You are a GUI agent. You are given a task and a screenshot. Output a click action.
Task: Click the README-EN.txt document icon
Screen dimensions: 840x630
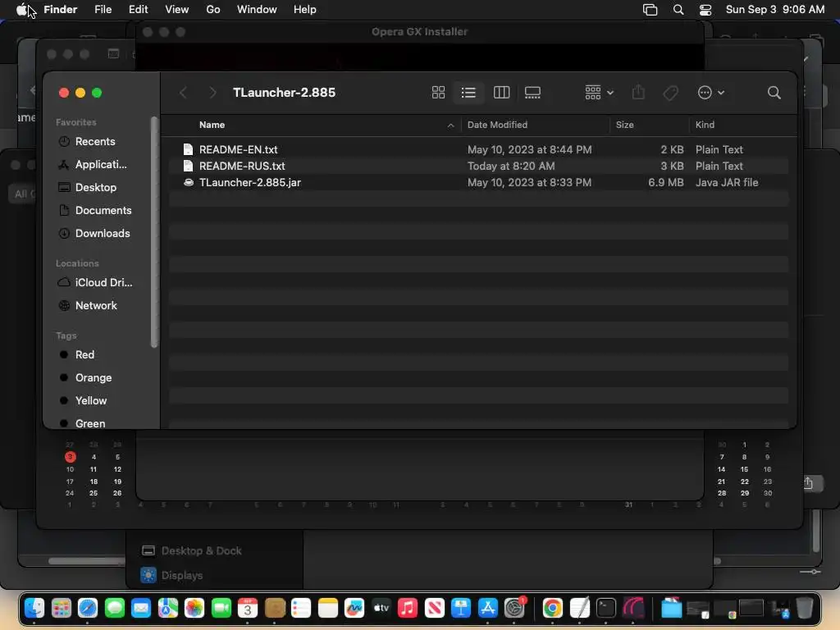[188, 149]
